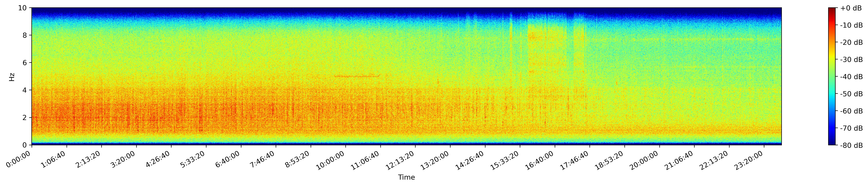Screen dimensions: 868x186
Task: Click the -40 dB colorbar label
Action: coord(851,77)
